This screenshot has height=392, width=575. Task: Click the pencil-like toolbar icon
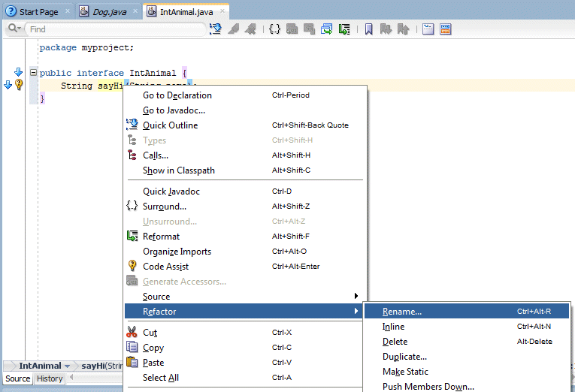pos(233,29)
